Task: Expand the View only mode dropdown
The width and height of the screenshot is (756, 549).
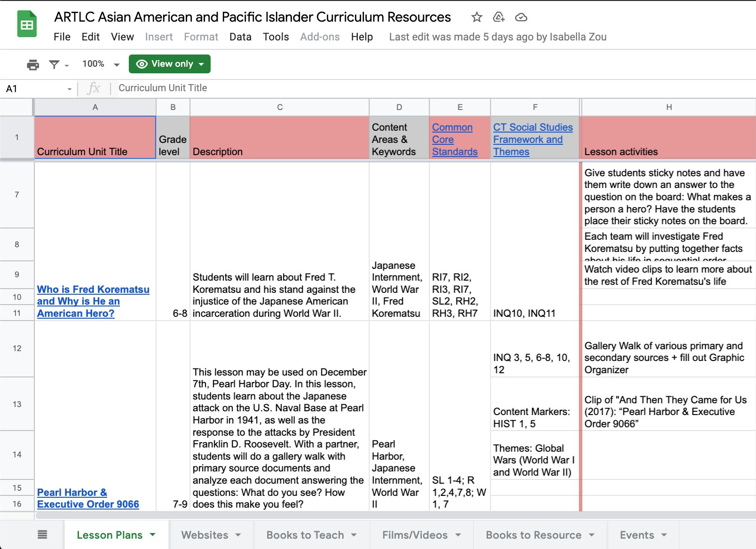Action: pos(201,64)
